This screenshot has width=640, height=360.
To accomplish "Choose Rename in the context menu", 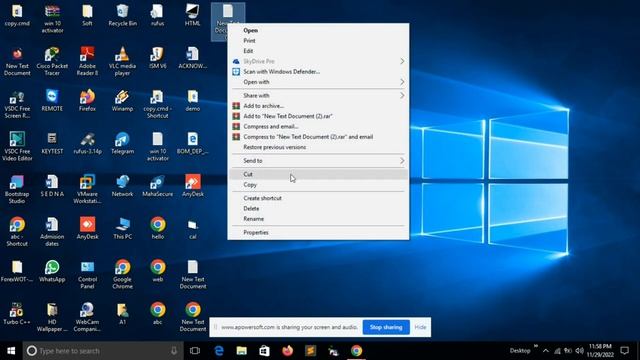I will coord(318,219).
